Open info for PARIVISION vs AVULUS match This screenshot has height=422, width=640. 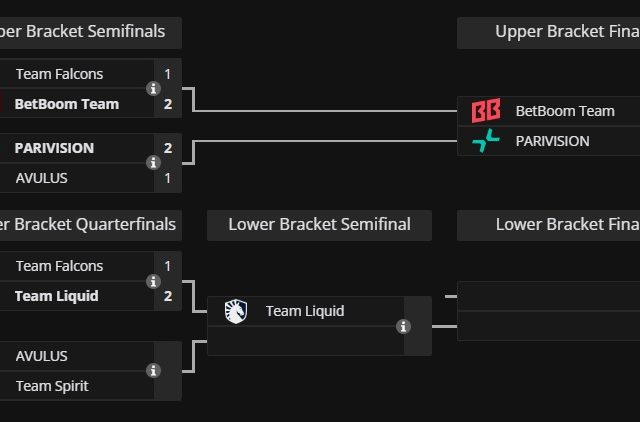click(x=153, y=162)
